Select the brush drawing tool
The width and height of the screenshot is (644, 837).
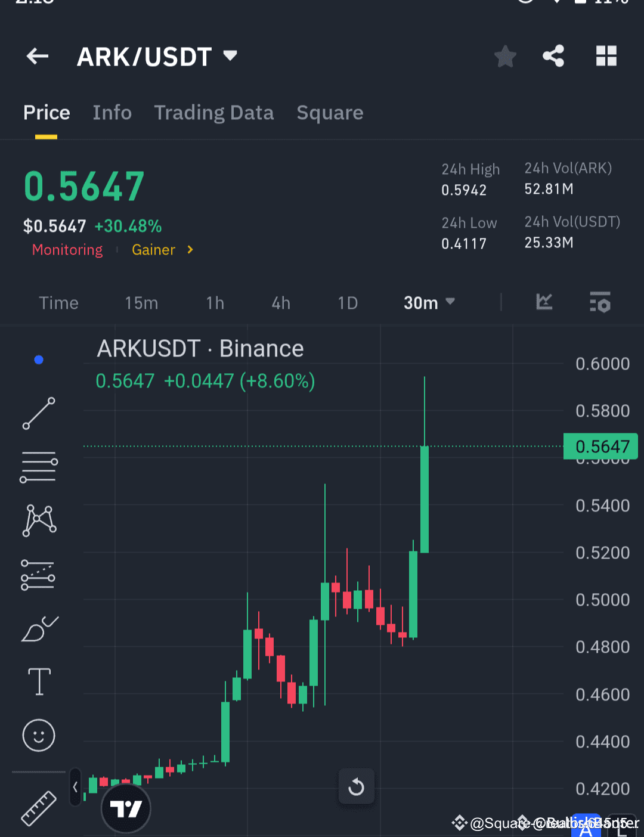coord(38,628)
